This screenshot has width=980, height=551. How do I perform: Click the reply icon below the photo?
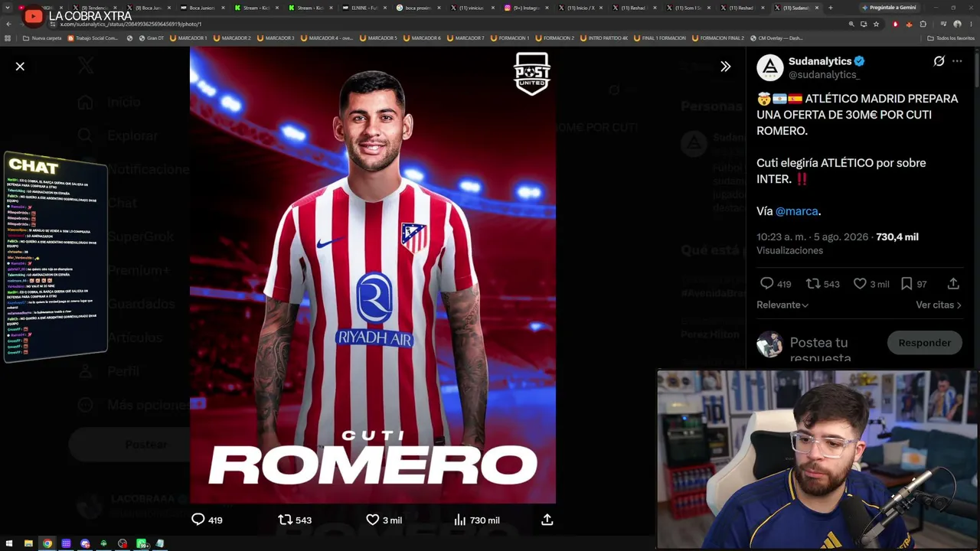198,520
